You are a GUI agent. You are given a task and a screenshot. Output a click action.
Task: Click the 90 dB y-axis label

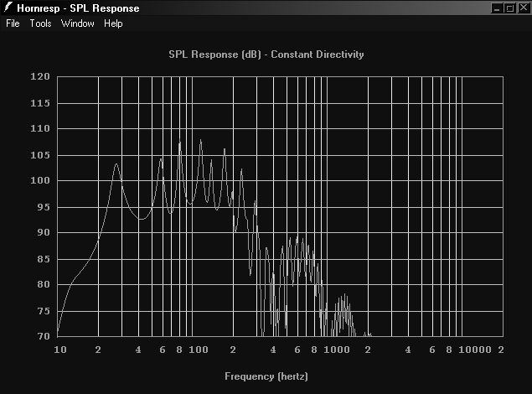pyautogui.click(x=44, y=232)
